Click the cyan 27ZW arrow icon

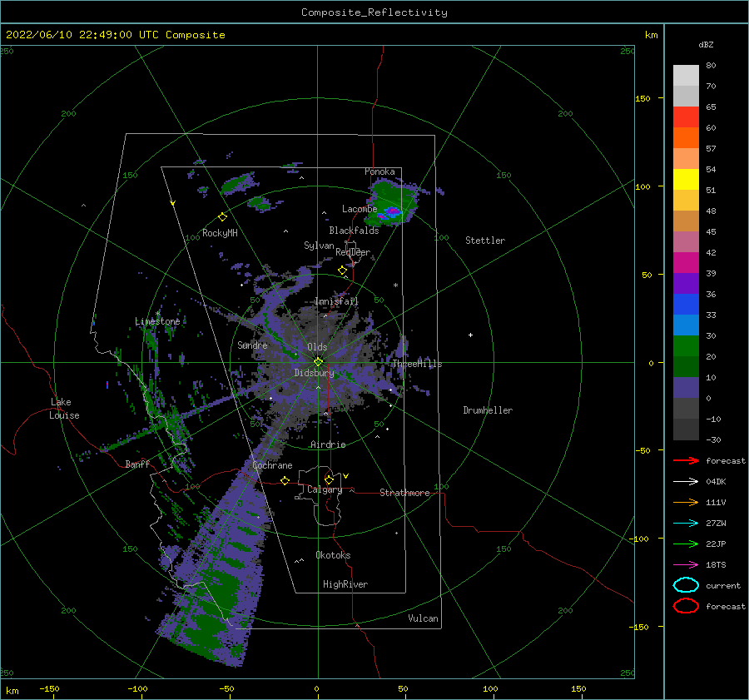click(x=686, y=524)
